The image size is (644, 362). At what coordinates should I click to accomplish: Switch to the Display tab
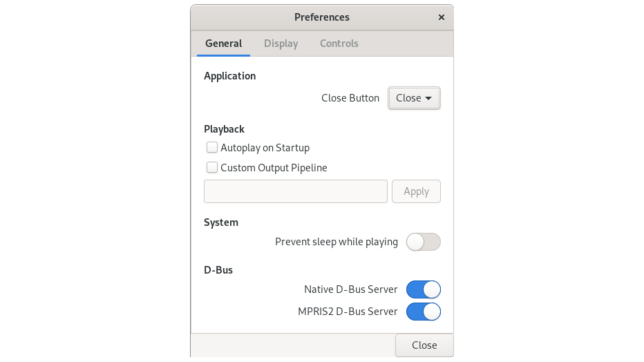point(281,44)
